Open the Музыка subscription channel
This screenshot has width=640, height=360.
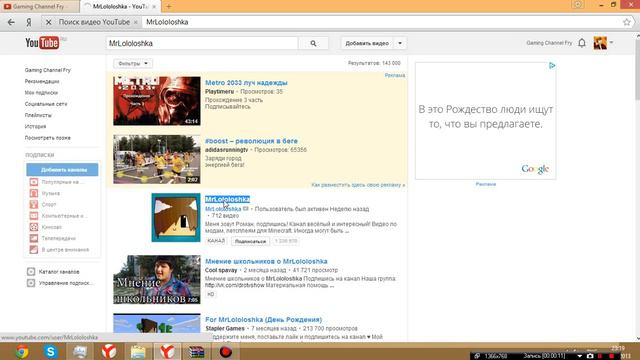(51, 193)
